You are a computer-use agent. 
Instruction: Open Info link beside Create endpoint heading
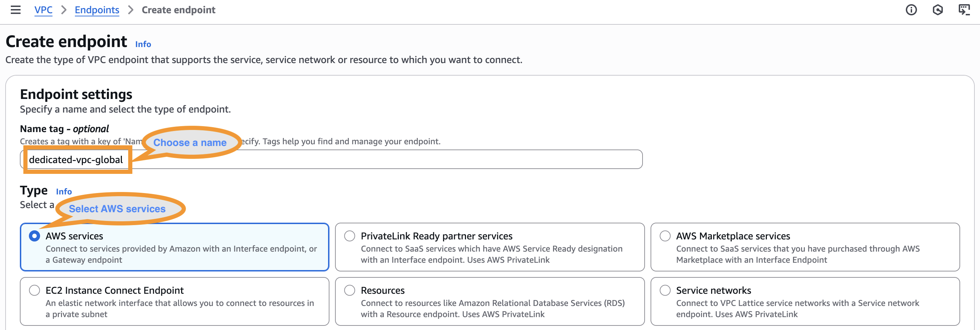coord(143,44)
